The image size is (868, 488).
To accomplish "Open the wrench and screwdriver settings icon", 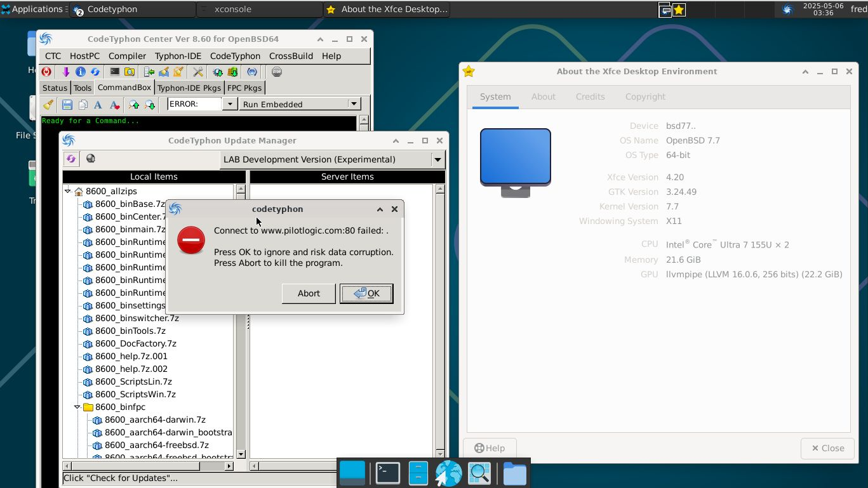I will tap(198, 72).
